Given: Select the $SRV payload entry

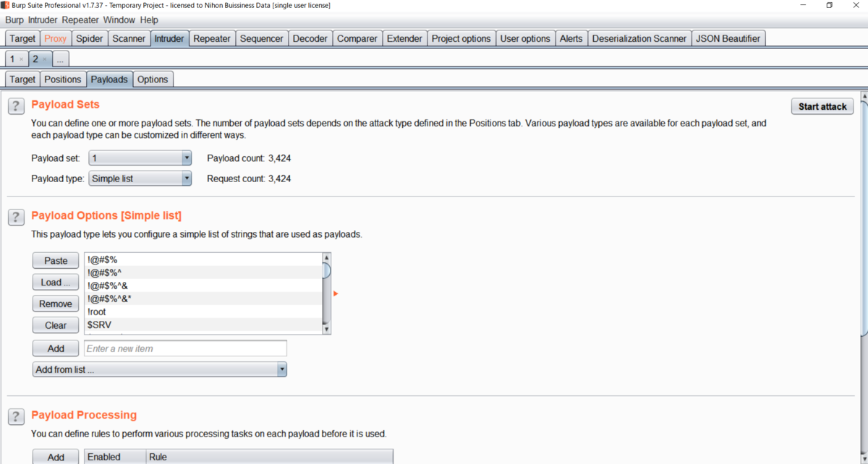Looking at the screenshot, I should pos(203,325).
